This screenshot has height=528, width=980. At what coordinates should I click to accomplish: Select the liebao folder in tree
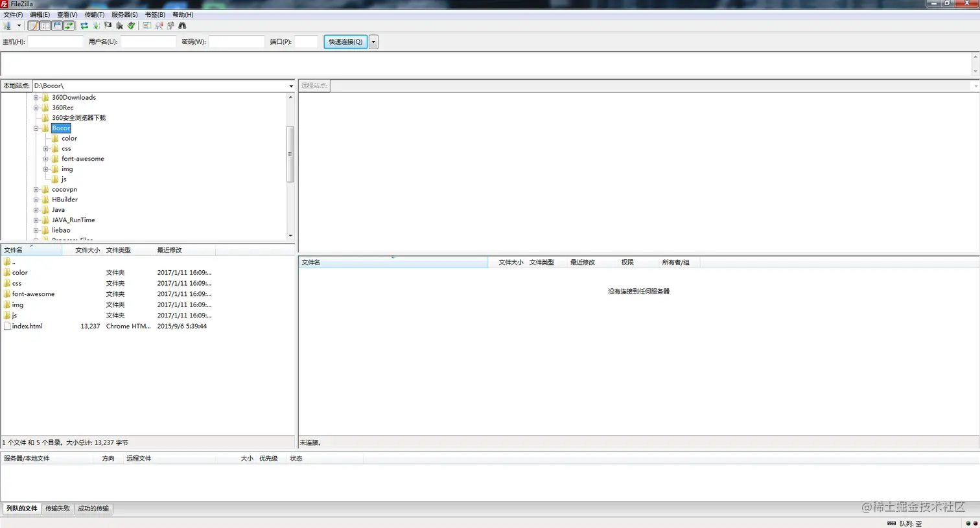coord(61,230)
